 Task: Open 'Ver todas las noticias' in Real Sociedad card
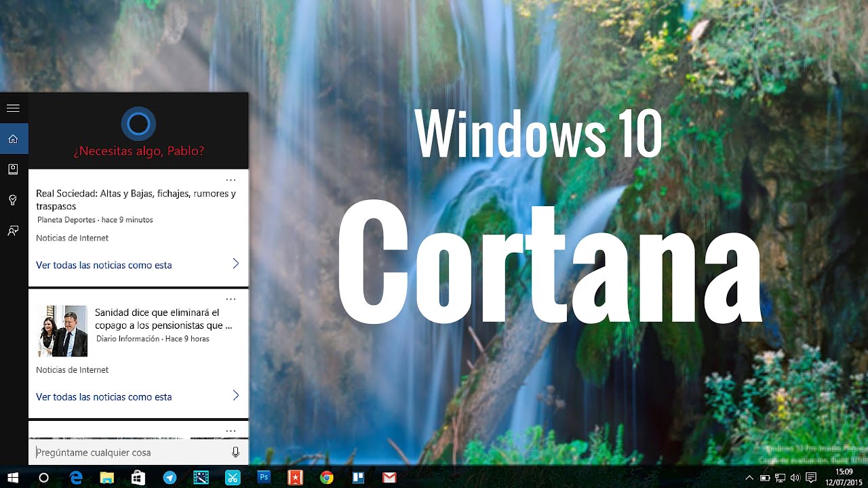pyautogui.click(x=104, y=265)
